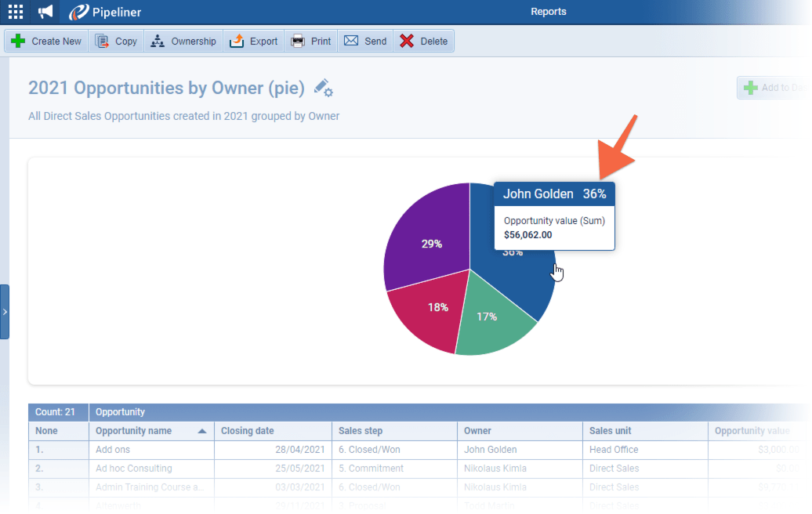Send the report by email

click(x=365, y=42)
